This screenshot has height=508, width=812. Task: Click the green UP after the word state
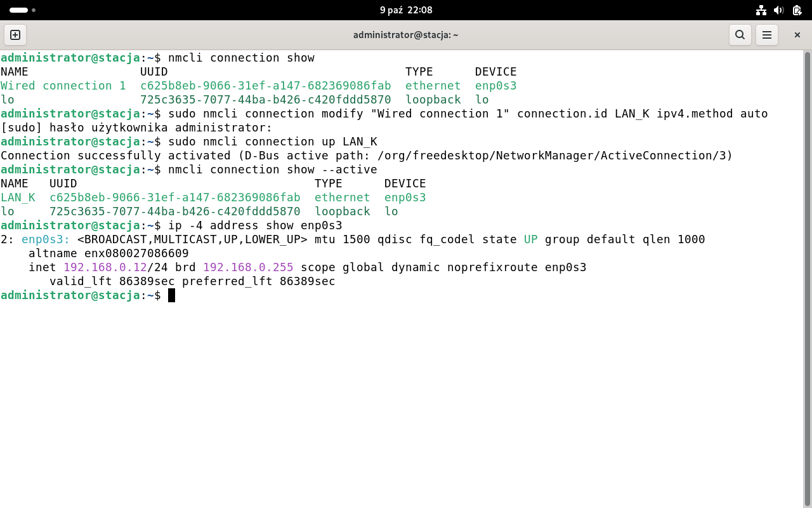click(x=531, y=239)
